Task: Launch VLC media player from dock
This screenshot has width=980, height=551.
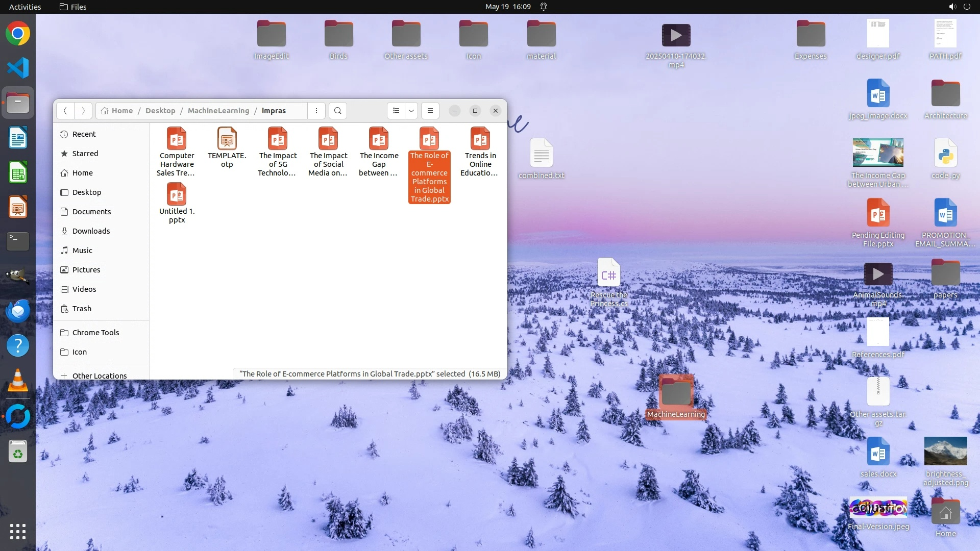Action: [x=18, y=381]
